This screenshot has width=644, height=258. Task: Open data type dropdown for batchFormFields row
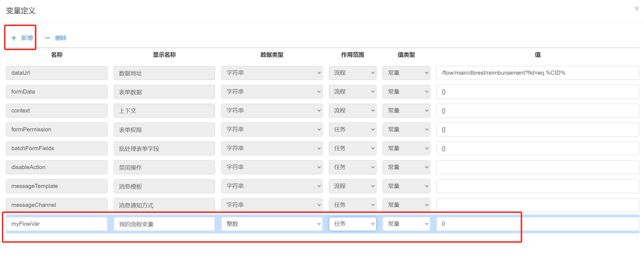coord(272,148)
